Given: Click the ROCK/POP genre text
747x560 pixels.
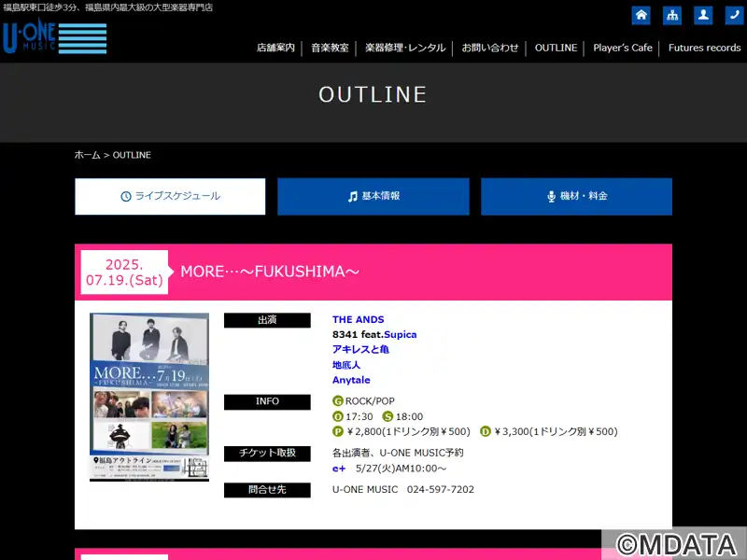Looking at the screenshot, I should (370, 401).
